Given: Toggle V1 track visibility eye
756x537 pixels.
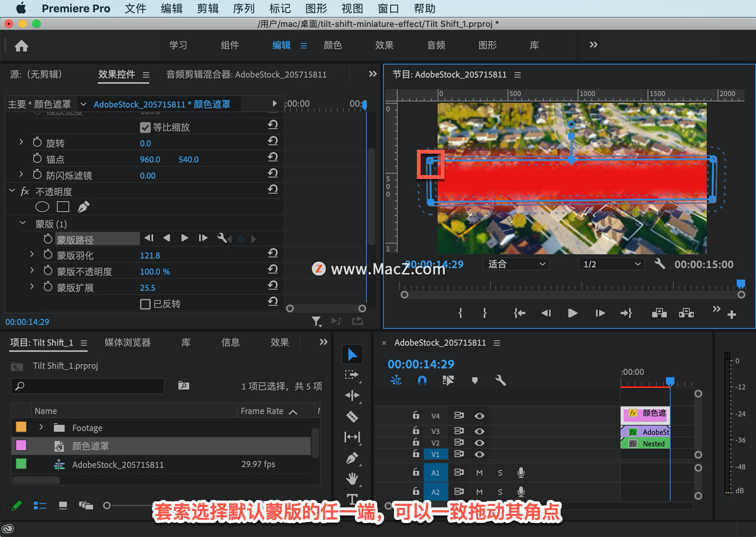Looking at the screenshot, I should tap(479, 454).
